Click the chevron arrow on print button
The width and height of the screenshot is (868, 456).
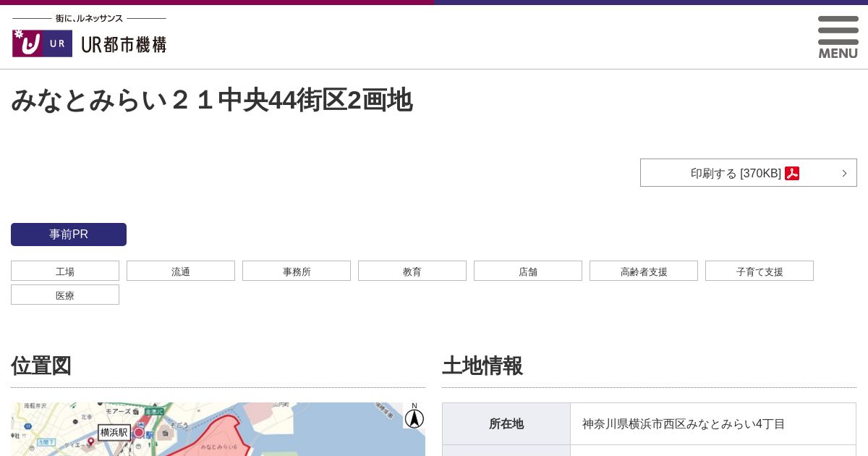coord(844,173)
